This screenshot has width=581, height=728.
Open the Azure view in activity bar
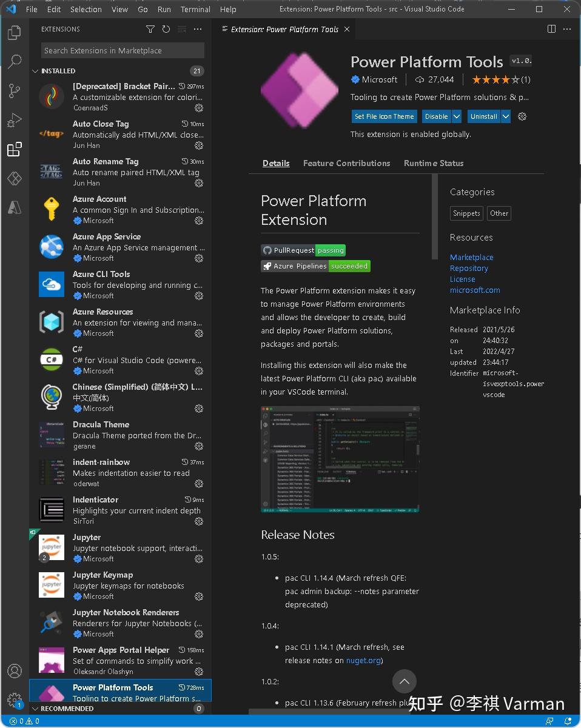15,207
